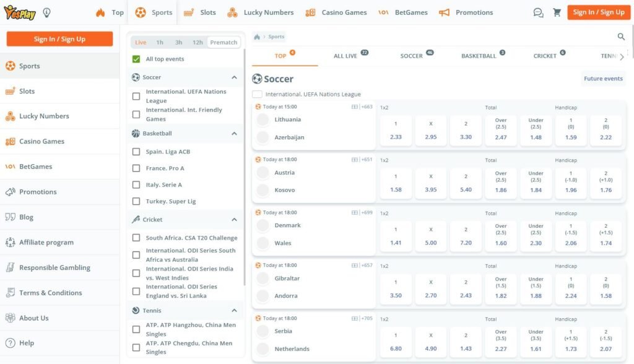
Task: Switch to the CRICKET tab
Action: tap(549, 56)
